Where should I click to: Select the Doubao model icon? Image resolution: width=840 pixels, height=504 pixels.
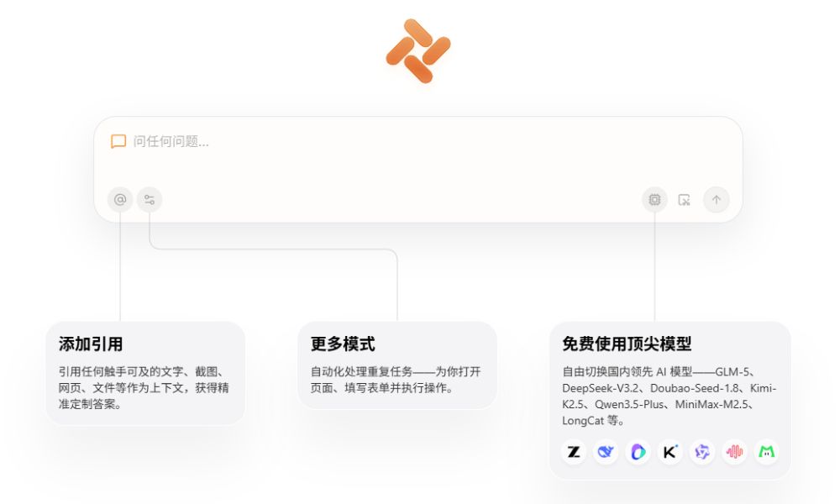(638, 452)
